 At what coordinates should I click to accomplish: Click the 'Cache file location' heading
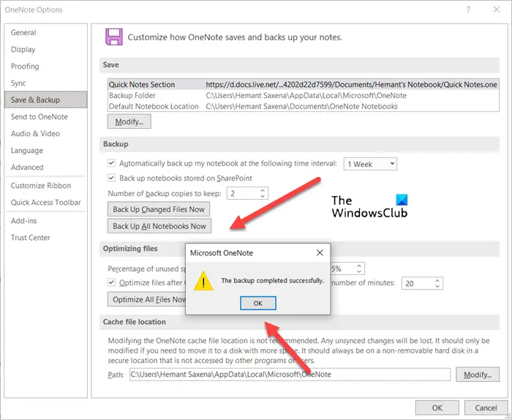point(134,322)
